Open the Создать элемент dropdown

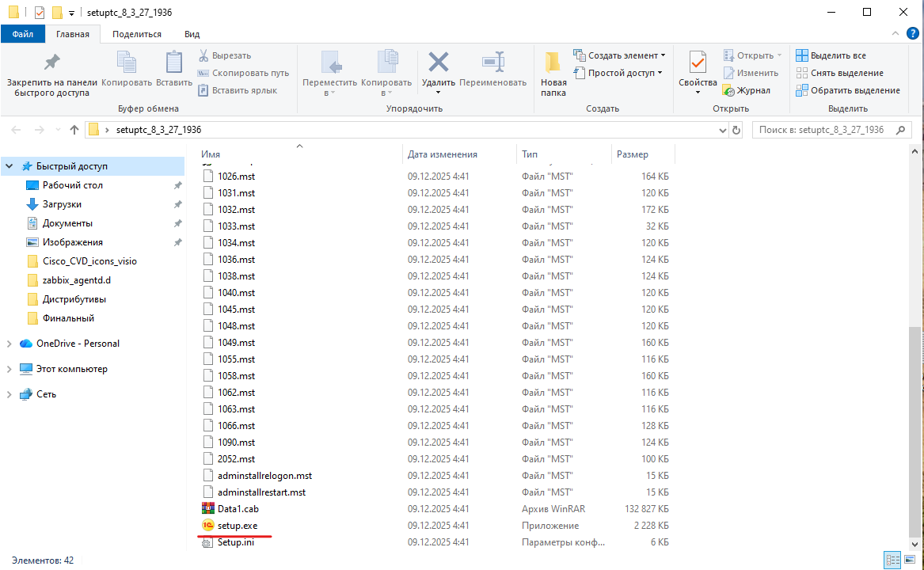point(619,55)
